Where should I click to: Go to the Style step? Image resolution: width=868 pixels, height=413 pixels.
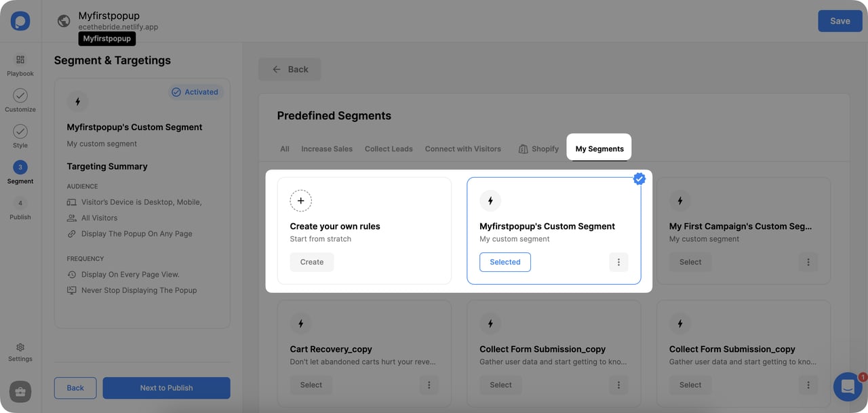click(20, 136)
